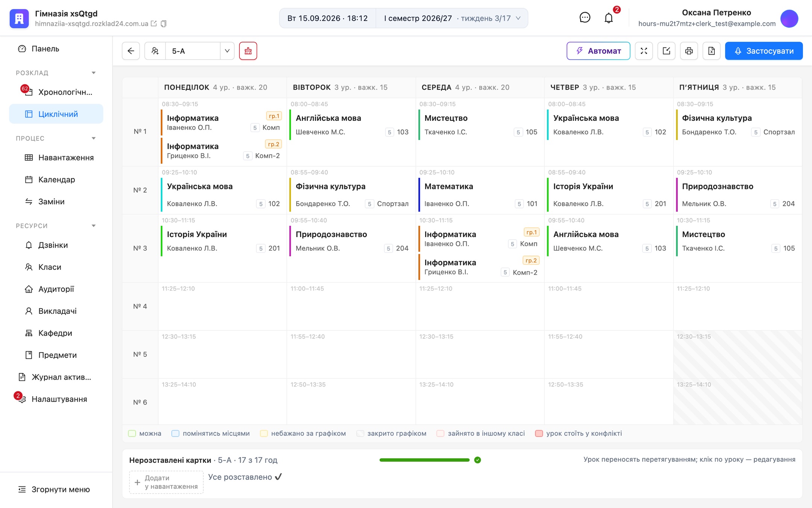Open Wednesday Математика lesson card
The image size is (812, 508).
click(479, 195)
